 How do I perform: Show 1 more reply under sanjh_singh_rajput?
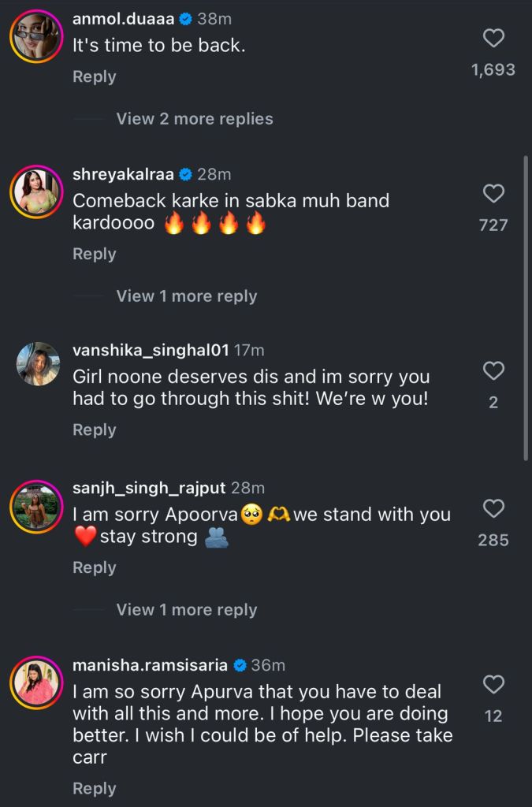pos(187,610)
